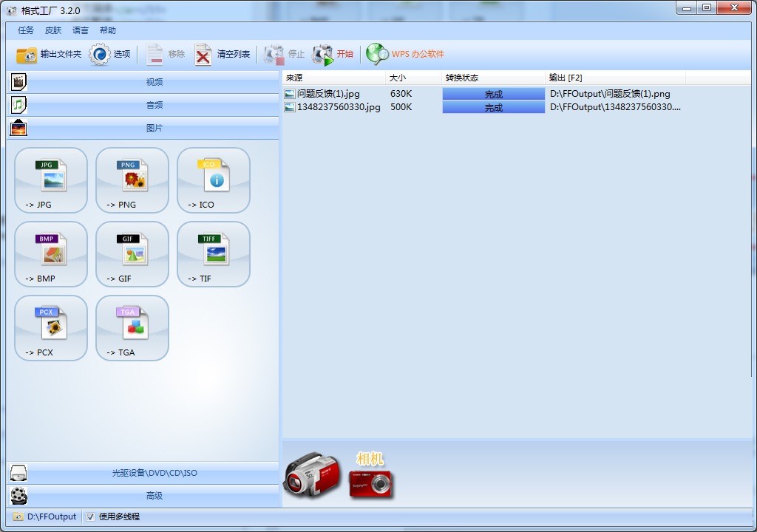Open WPS 办公软件 globe icon
Viewport: 757px width, 532px height.
pos(377,54)
